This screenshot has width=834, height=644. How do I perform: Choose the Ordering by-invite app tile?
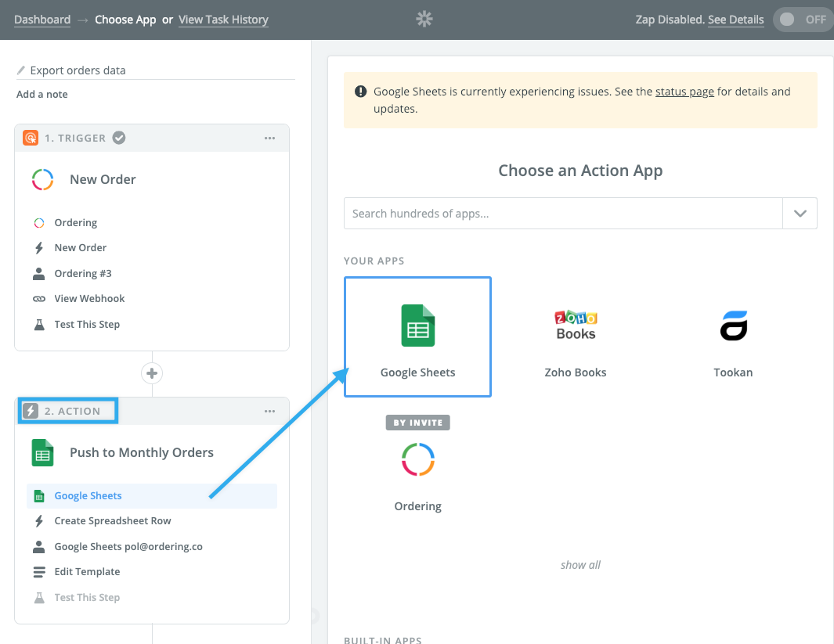tap(417, 466)
